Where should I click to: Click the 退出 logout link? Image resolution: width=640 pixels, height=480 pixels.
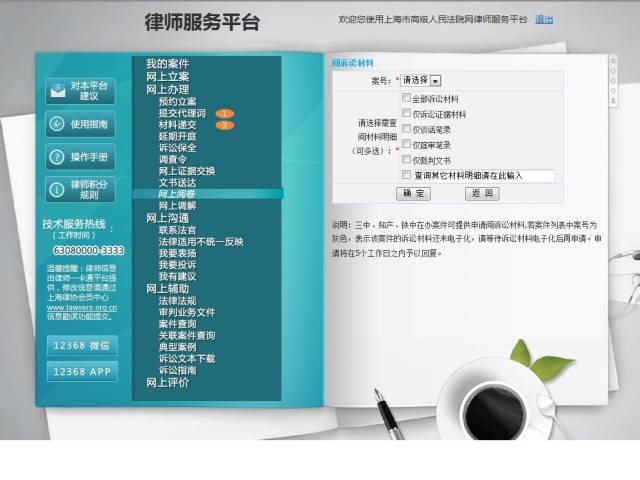click(x=544, y=20)
